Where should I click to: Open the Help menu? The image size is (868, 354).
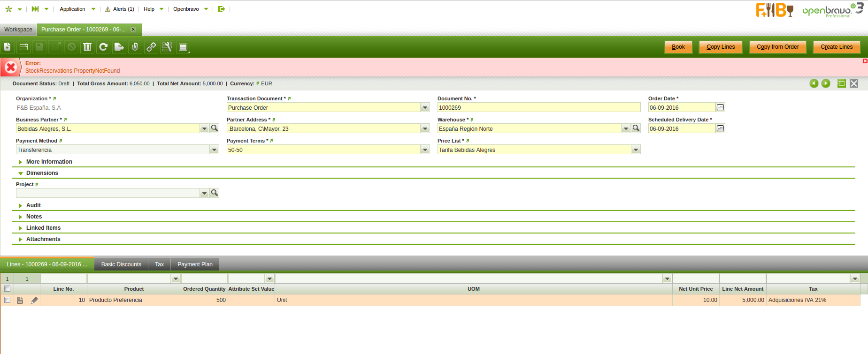(x=154, y=9)
